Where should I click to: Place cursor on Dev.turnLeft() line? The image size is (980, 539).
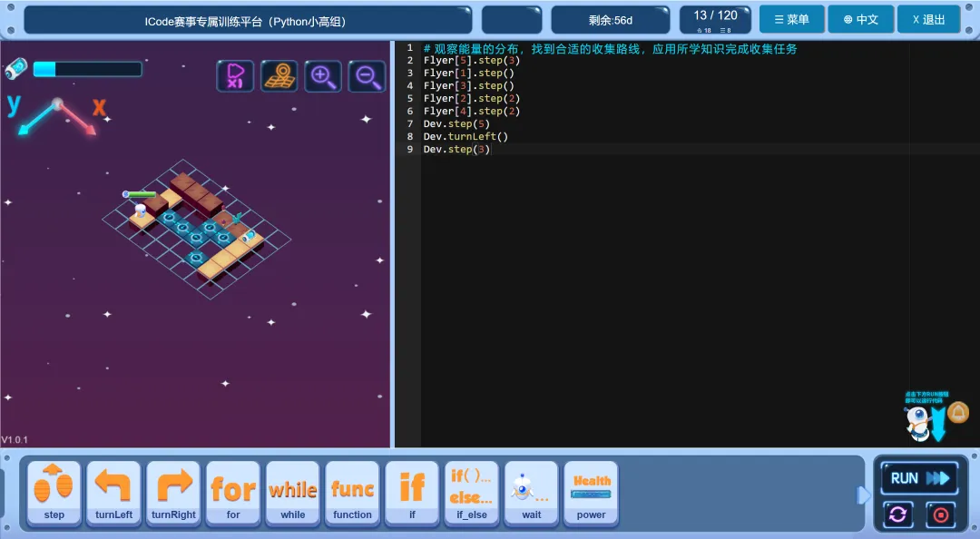465,136
